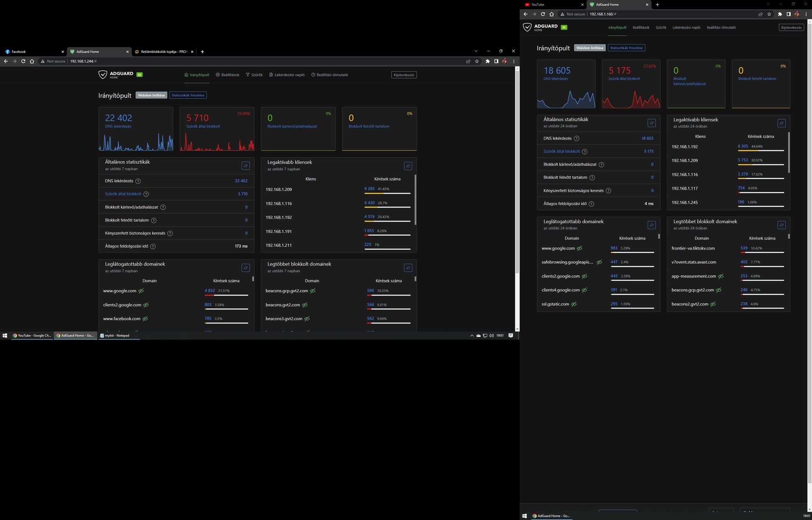Viewport: 812px width, 520px height.
Task: Click help icon beside Átlagos feldolgozási idő, left window
Action: click(x=153, y=246)
